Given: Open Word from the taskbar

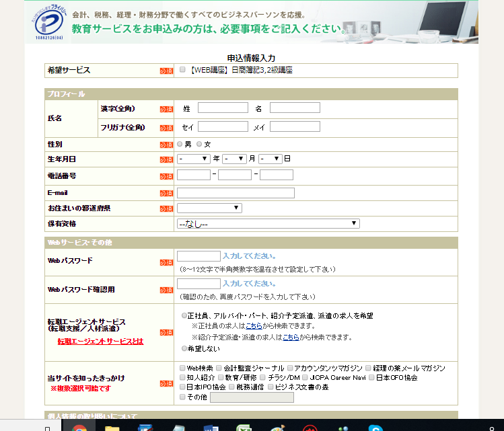Looking at the screenshot, I should point(211,426).
